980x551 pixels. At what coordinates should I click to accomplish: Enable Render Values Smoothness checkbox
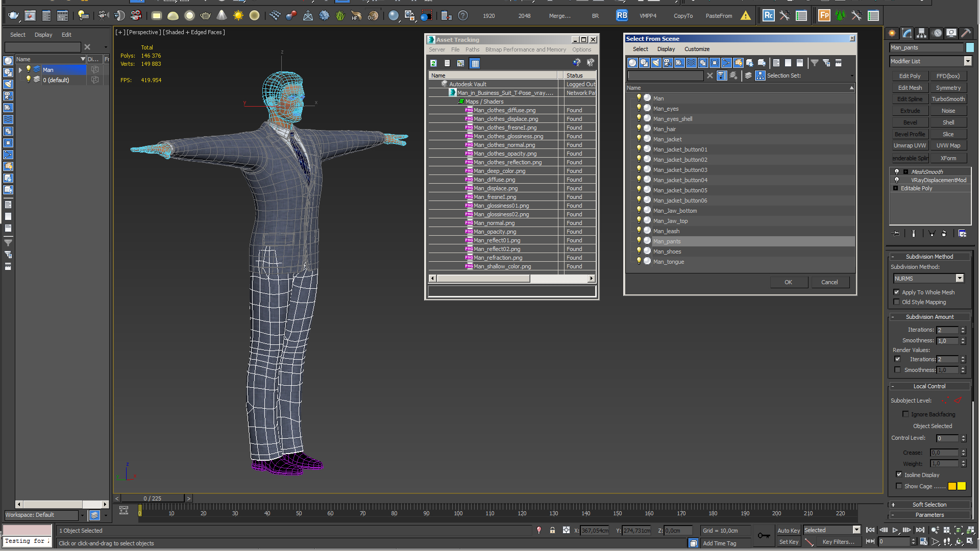click(897, 370)
